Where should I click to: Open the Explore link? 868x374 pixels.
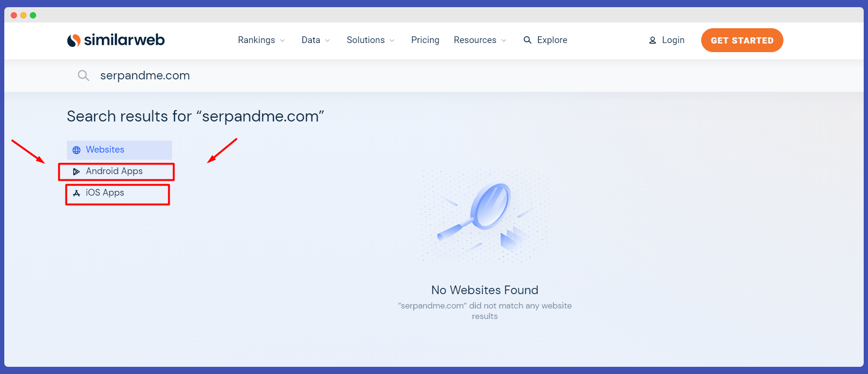pos(552,40)
